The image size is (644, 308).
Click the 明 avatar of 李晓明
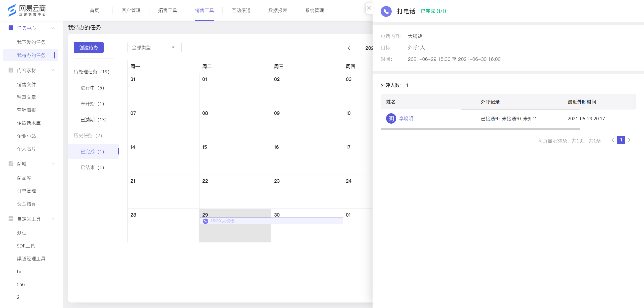tap(391, 119)
